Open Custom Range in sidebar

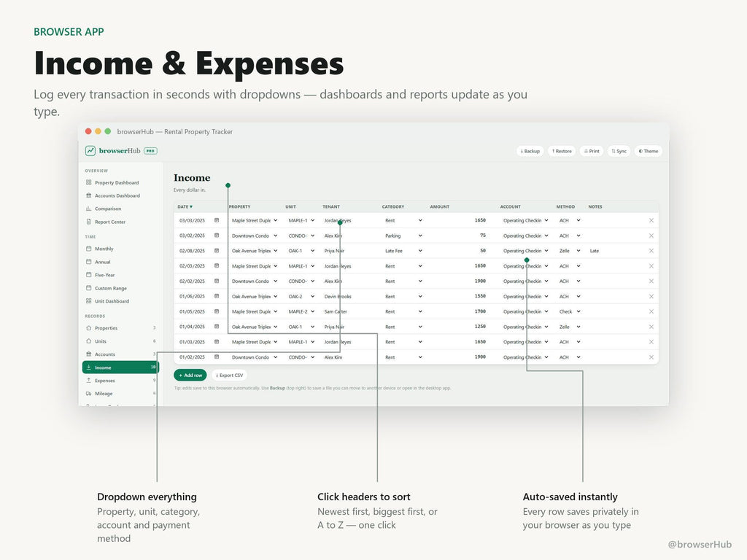[x=120, y=288]
